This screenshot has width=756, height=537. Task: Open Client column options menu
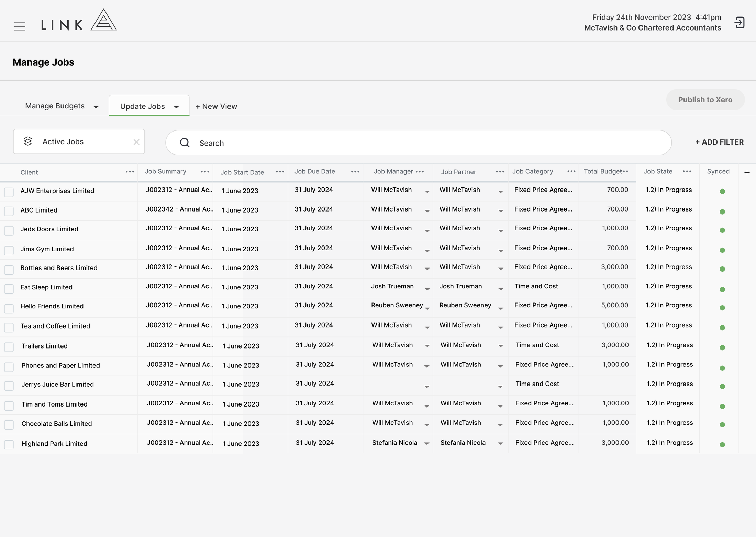click(x=130, y=172)
